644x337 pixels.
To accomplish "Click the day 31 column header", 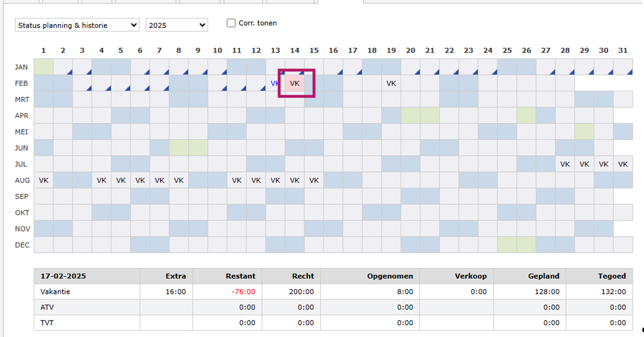I will pos(623,50).
